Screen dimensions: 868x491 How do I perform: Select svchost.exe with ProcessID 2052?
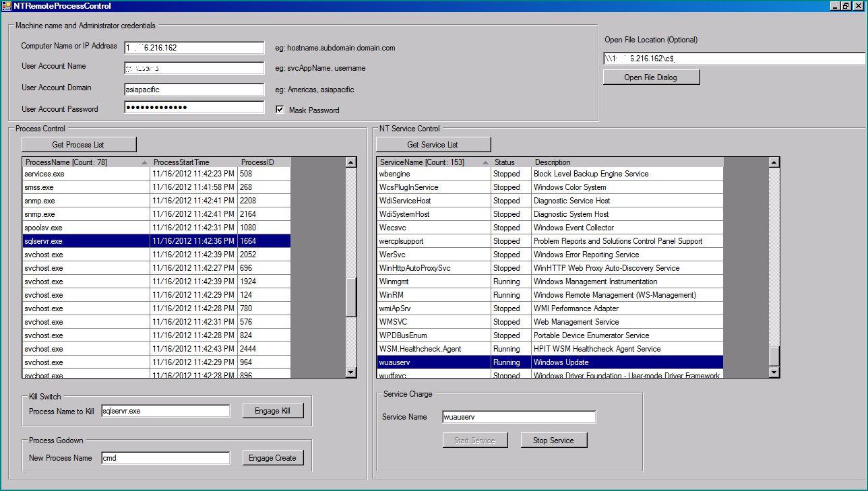tap(156, 255)
